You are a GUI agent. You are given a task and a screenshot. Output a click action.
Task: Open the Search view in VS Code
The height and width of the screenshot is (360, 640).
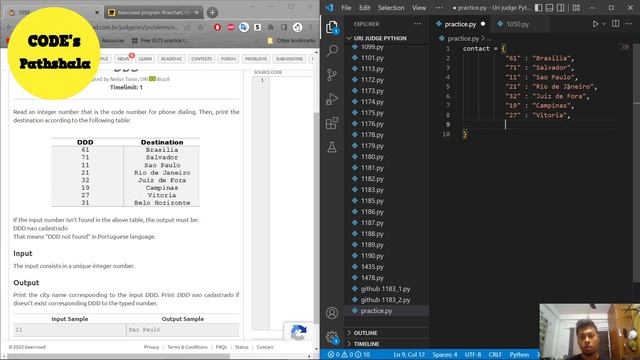pos(332,51)
